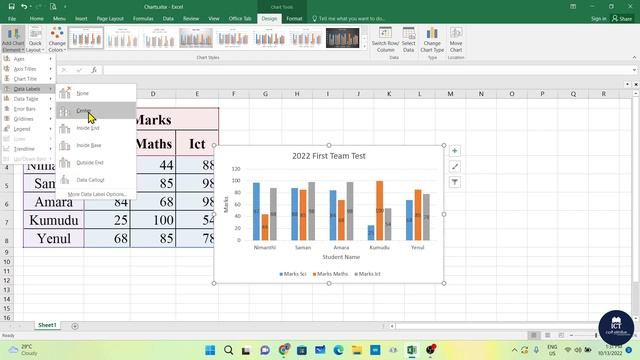640x360 pixels.
Task: Expand the Axis Titles submenu
Action: (28, 69)
